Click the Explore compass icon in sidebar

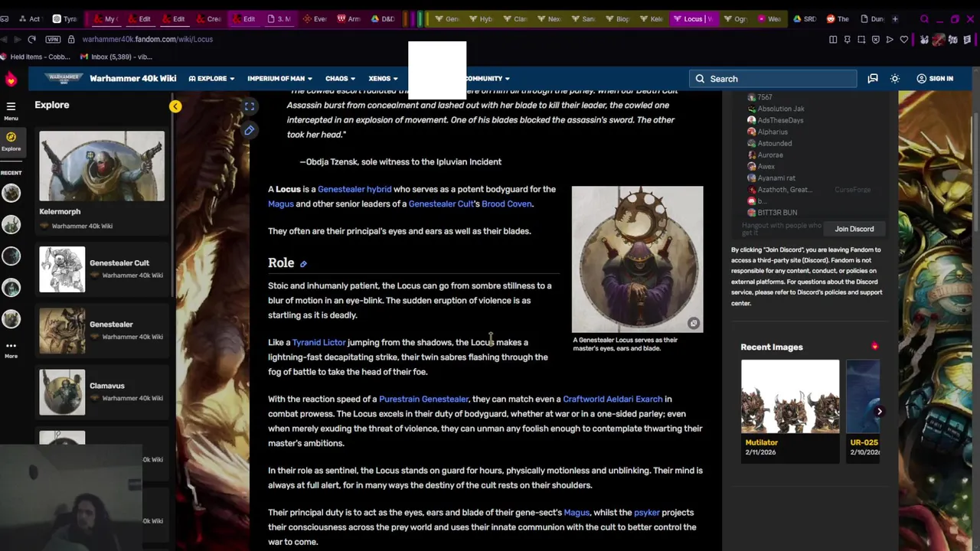11,137
